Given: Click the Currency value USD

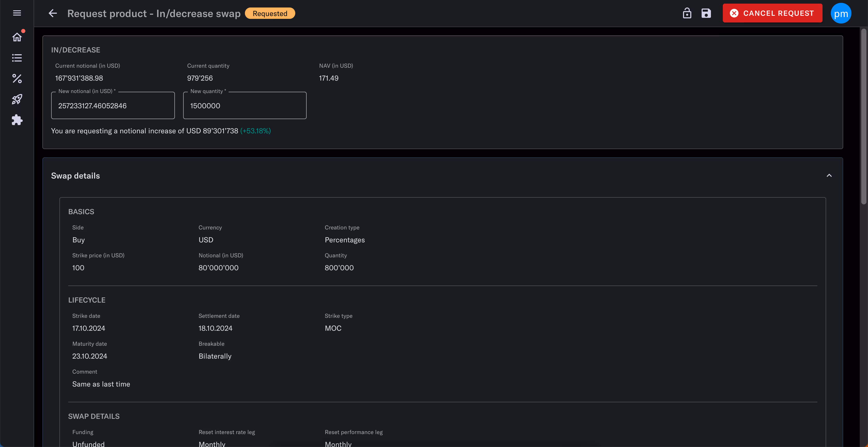Looking at the screenshot, I should pyautogui.click(x=206, y=240).
